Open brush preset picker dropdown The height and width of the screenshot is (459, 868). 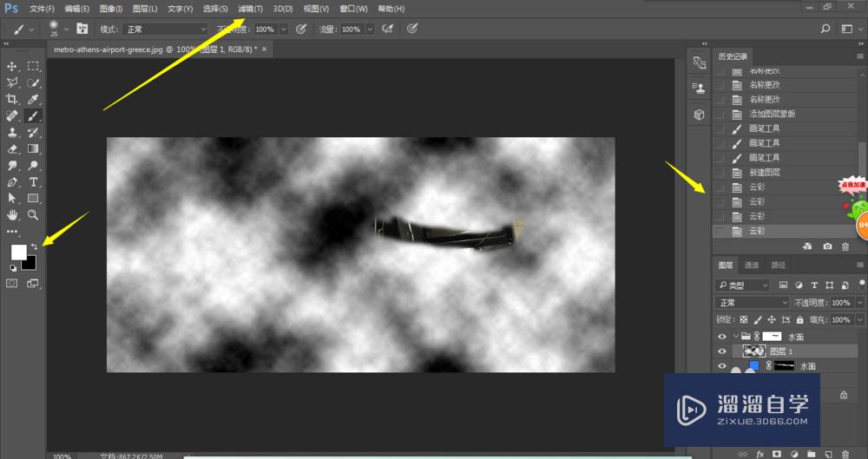[x=66, y=29]
